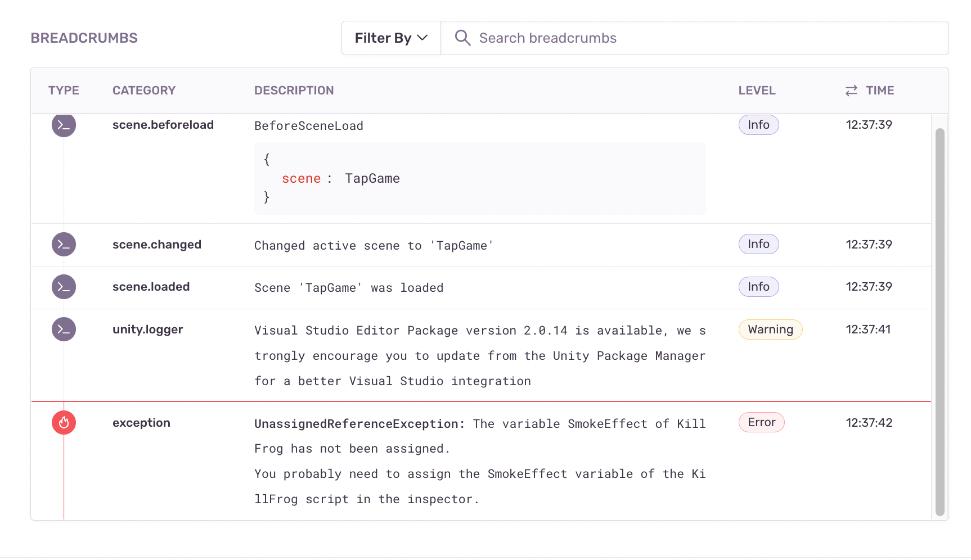Click the scene.changed terminal type icon
This screenshot has height=560, width=971.
(x=64, y=245)
